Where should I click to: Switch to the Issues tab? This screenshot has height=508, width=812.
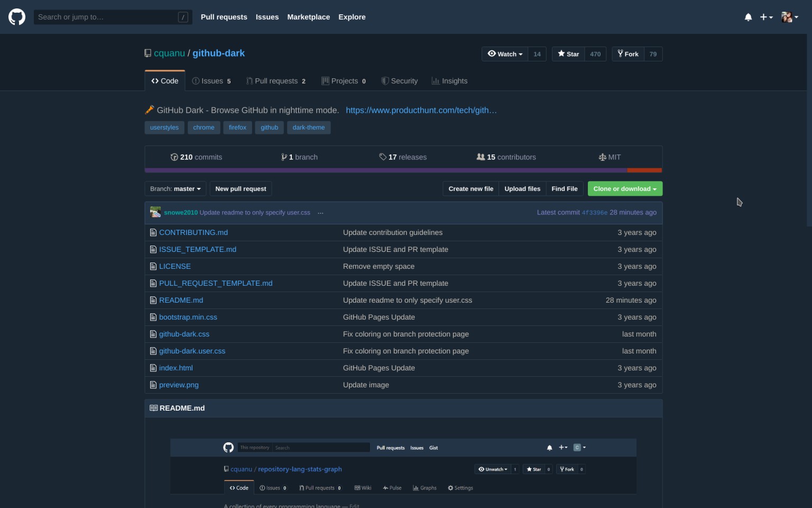click(x=211, y=80)
